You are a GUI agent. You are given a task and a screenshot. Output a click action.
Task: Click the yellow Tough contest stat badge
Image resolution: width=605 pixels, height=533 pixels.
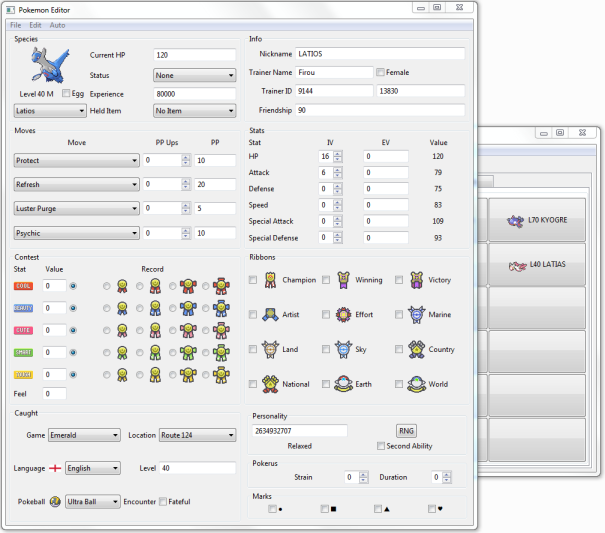(x=24, y=375)
